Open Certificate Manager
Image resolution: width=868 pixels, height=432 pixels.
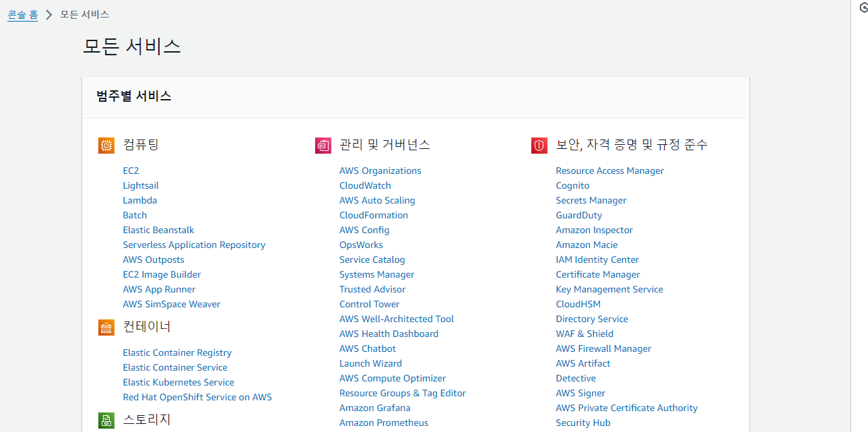[598, 274]
